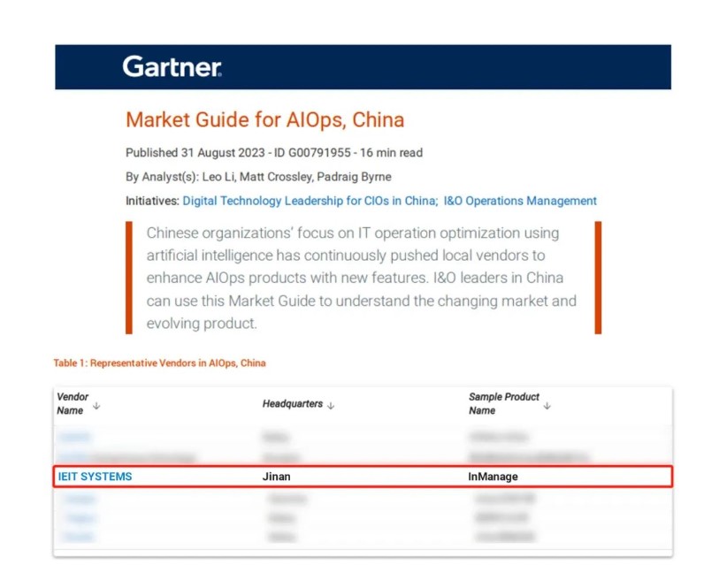This screenshot has height=588, width=727.
Task: Select the Headquarters column header text
Action: 292,404
